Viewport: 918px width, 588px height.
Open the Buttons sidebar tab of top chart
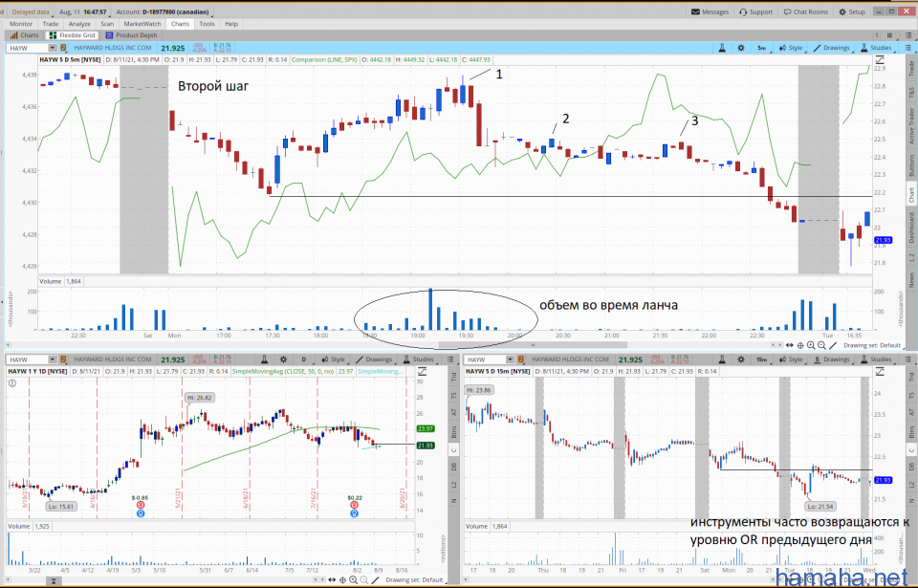click(x=911, y=165)
